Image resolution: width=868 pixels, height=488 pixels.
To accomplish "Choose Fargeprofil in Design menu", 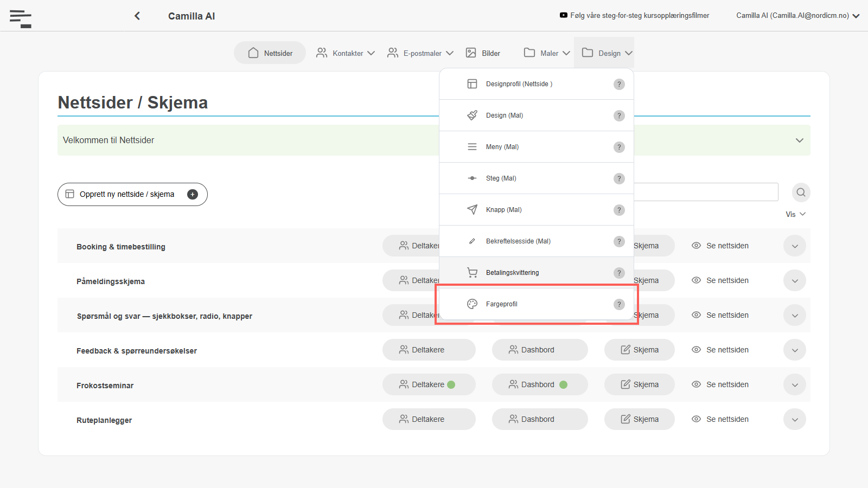I will 537,304.
